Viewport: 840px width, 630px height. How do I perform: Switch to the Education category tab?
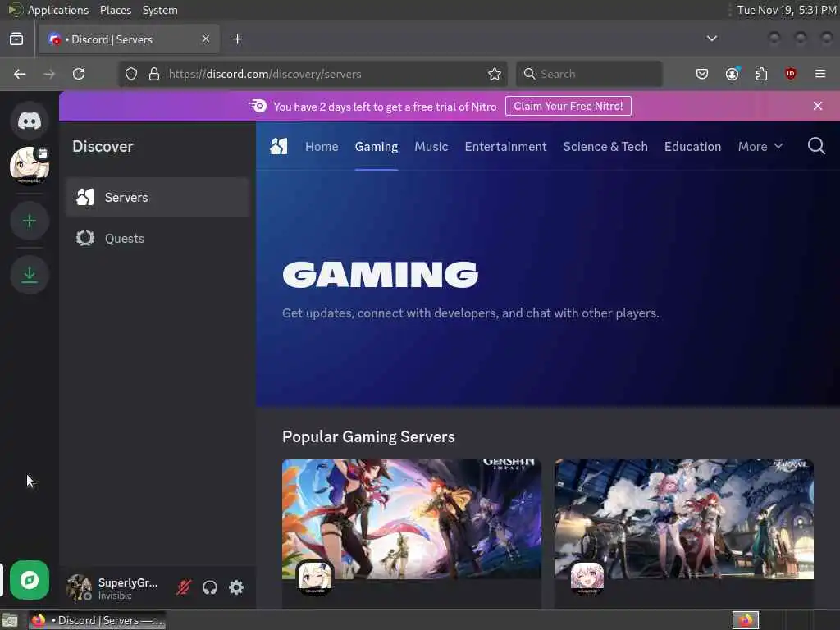pyautogui.click(x=692, y=146)
